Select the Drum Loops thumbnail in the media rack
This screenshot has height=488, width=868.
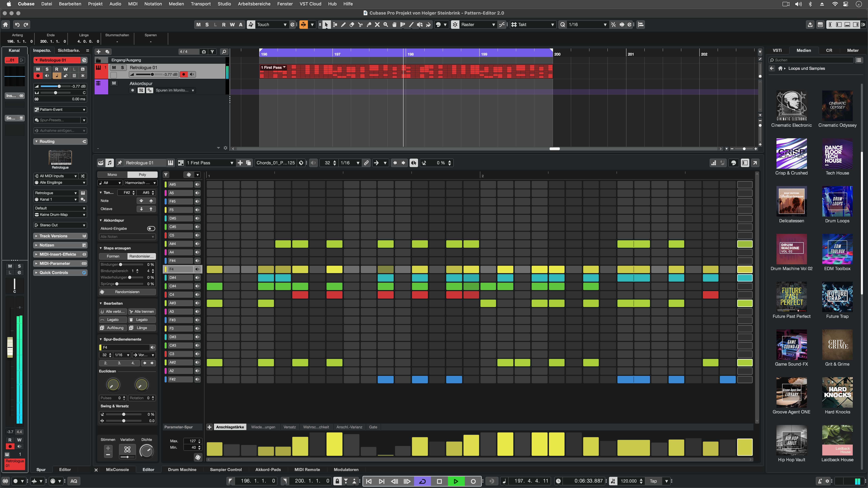[837, 201]
